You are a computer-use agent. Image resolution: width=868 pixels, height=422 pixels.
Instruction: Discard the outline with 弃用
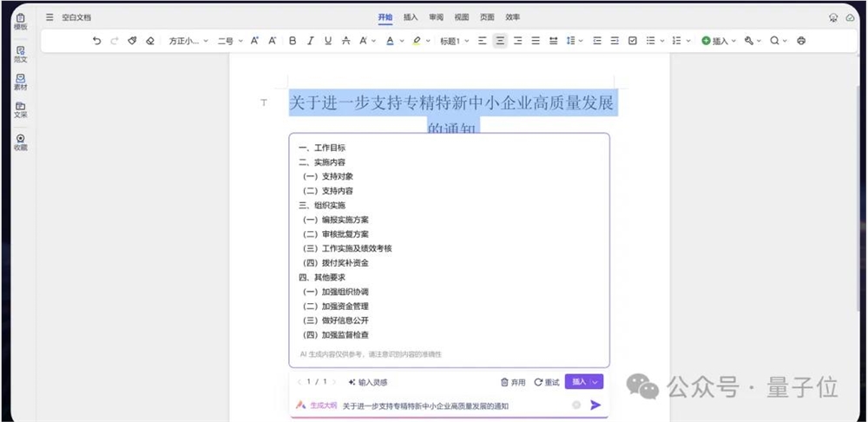click(x=513, y=382)
